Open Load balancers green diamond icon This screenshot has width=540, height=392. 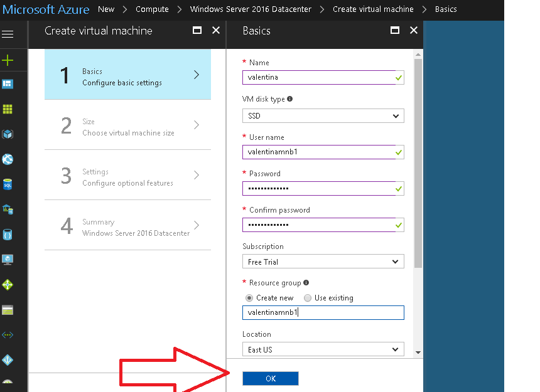(8, 285)
